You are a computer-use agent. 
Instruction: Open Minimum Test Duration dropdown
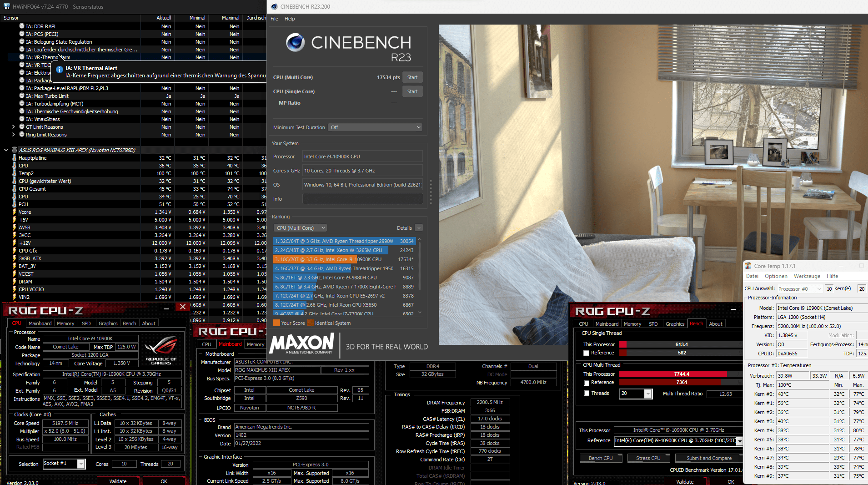point(375,127)
